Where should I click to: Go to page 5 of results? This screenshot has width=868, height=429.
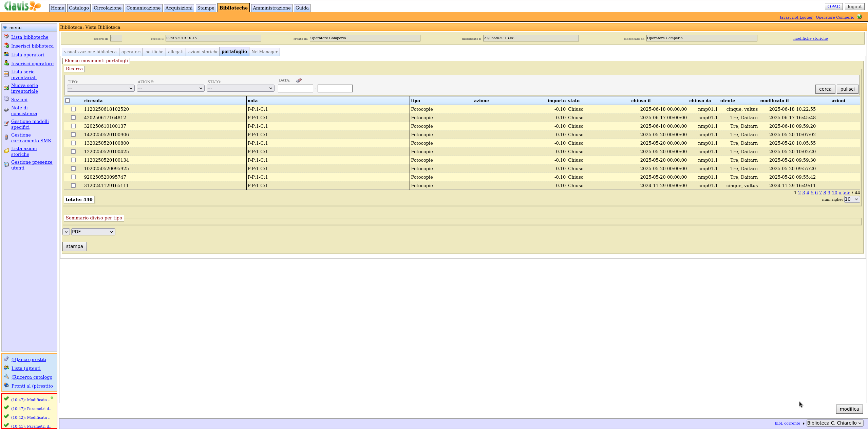point(812,193)
